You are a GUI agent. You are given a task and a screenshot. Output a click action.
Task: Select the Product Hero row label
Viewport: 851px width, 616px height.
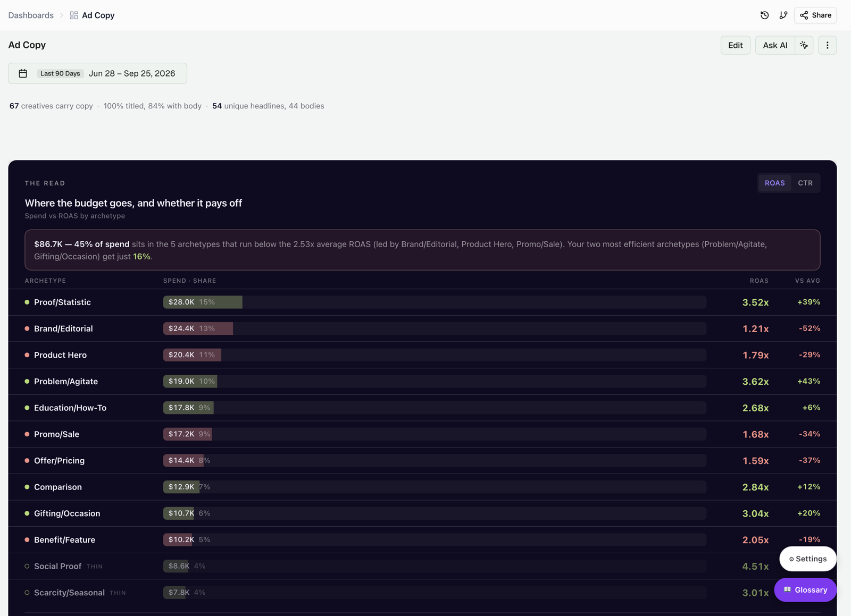(60, 355)
